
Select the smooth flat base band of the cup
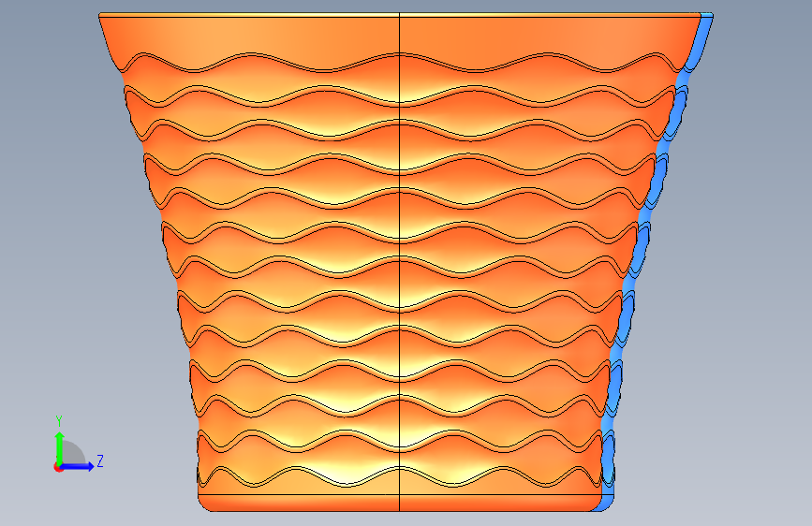click(400, 503)
